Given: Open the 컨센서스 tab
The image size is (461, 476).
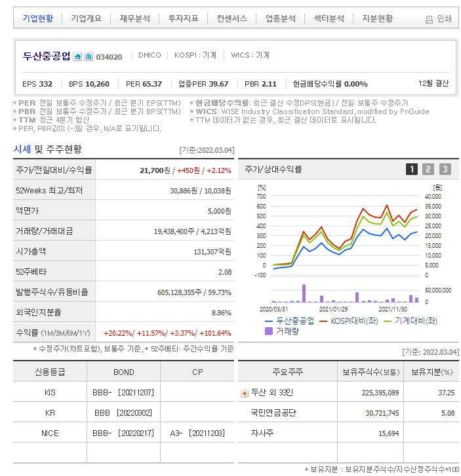Looking at the screenshot, I should coord(231,18).
